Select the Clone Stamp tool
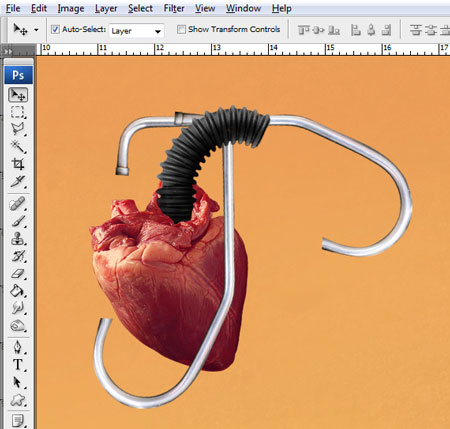Image resolution: width=450 pixels, height=429 pixels. [x=18, y=239]
